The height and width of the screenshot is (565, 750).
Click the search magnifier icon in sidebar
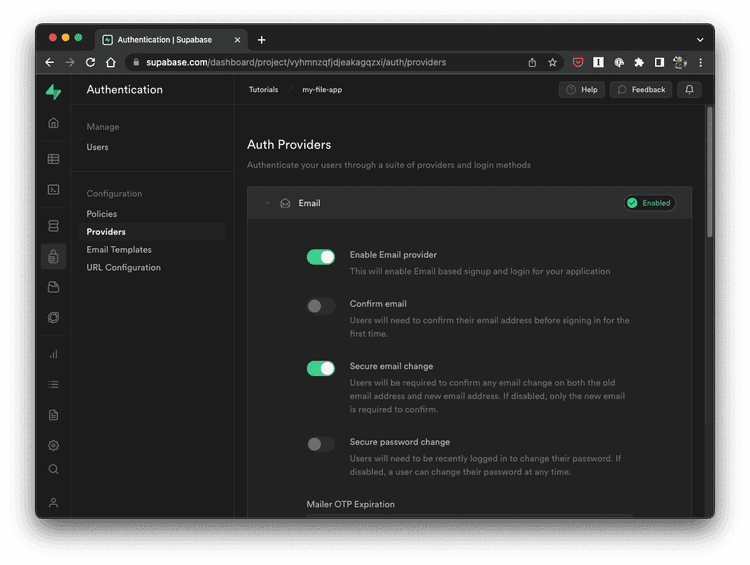click(x=54, y=469)
